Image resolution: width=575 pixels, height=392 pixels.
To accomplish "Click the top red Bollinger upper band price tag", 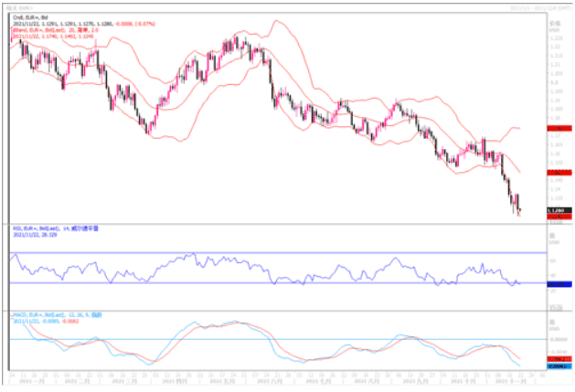I will [559, 130].
